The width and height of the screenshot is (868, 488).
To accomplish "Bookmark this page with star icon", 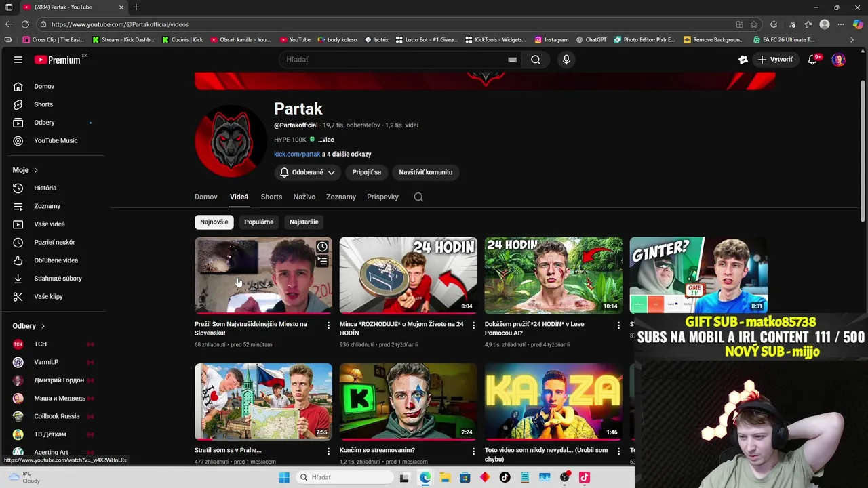I will tap(754, 24).
